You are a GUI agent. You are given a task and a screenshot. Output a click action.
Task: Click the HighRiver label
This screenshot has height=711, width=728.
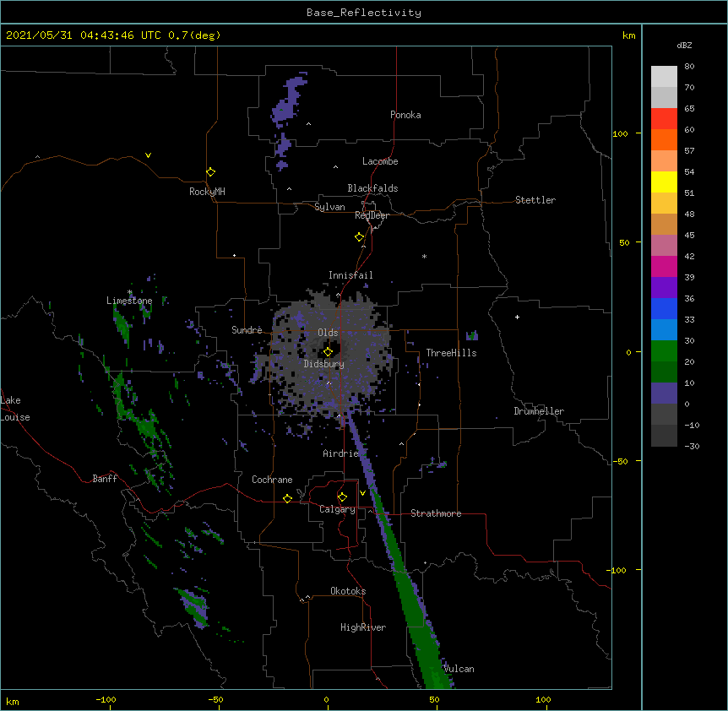coord(363,627)
